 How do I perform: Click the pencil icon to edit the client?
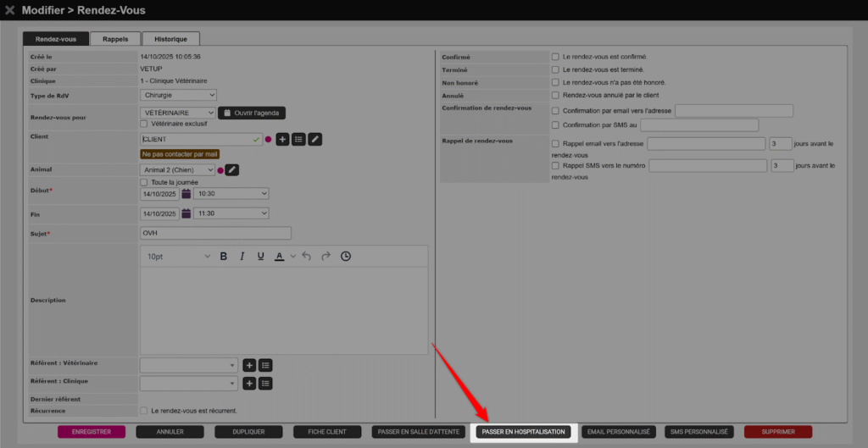(x=314, y=139)
